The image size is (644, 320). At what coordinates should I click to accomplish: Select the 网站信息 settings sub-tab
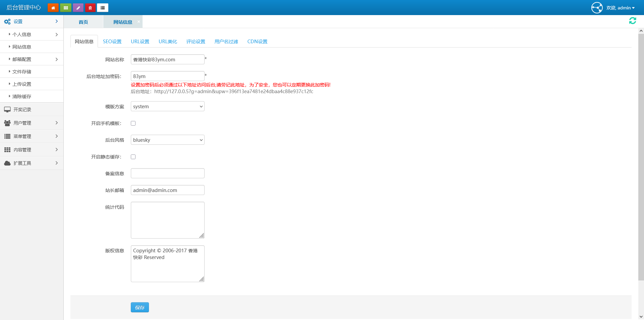click(x=84, y=41)
